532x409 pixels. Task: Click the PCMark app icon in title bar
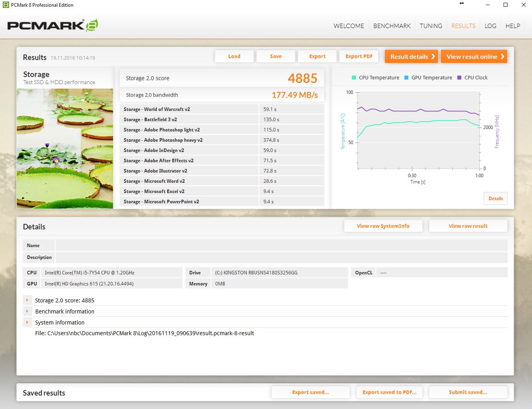click(x=6, y=5)
